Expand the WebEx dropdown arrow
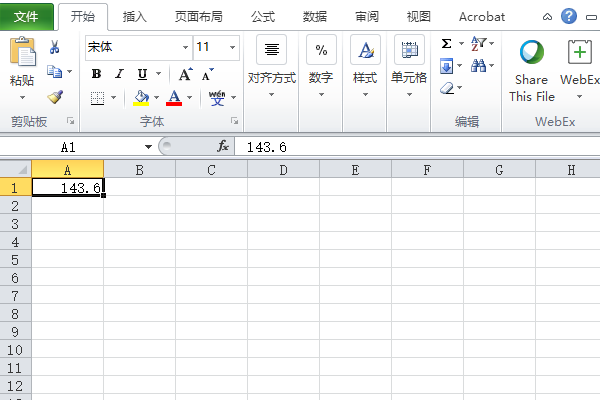This screenshot has height=400, width=600. click(x=579, y=96)
